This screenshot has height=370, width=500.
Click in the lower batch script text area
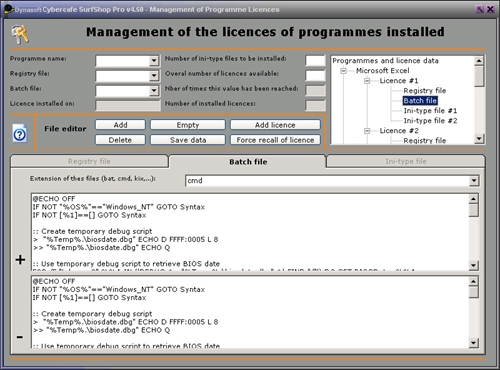[250, 312]
